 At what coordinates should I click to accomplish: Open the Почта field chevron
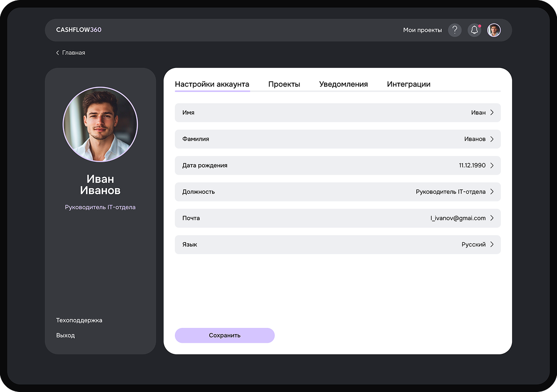pos(492,218)
